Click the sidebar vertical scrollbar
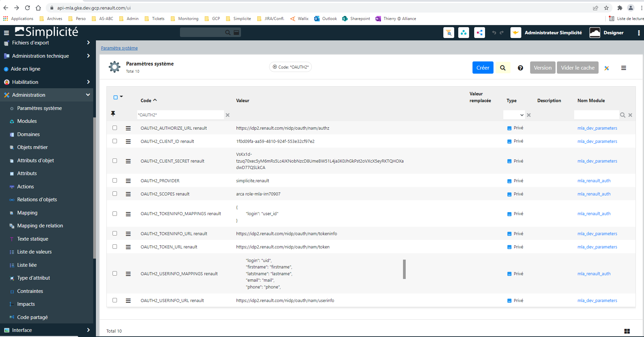Viewport: 644px width, 337px height. 95,188
